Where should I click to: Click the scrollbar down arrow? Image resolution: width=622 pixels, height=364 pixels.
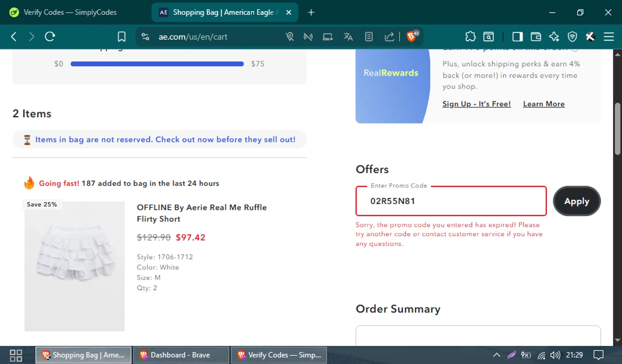pyautogui.click(x=617, y=340)
